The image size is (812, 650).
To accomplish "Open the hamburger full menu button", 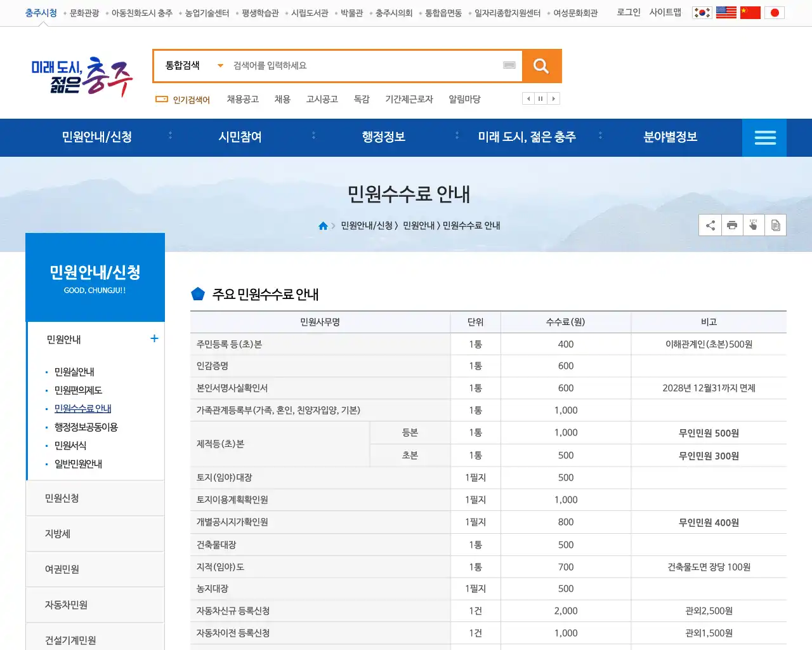I will pyautogui.click(x=764, y=138).
